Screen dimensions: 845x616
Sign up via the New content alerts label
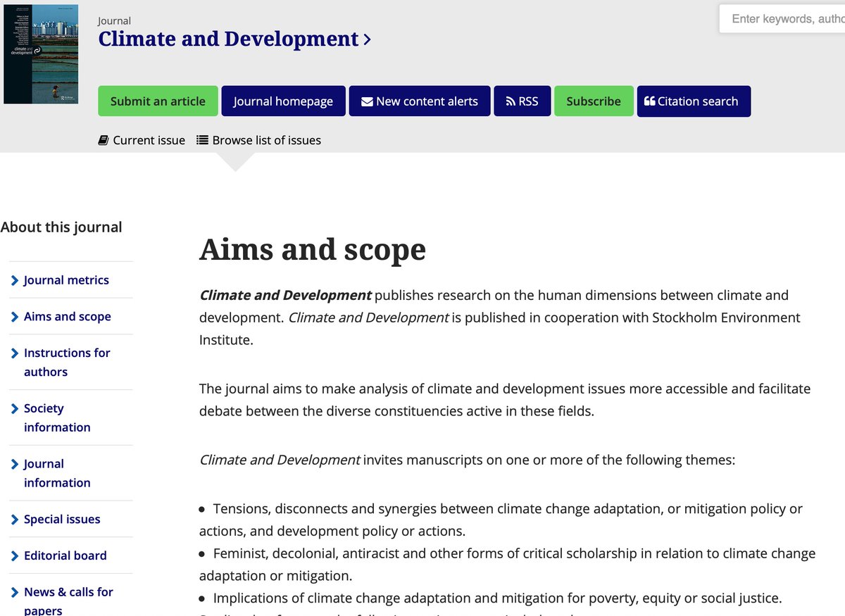(x=427, y=101)
